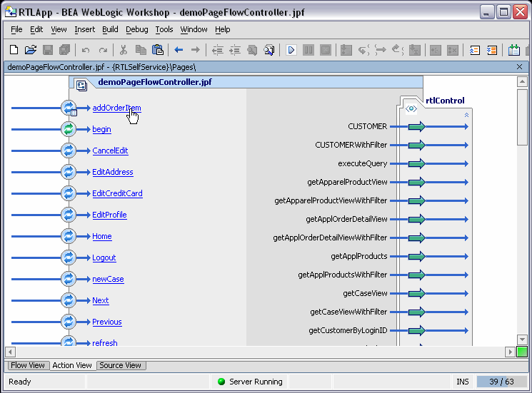This screenshot has height=393, width=532.
Task: Click the Forward arrow toolbar icon
Action: (x=196, y=50)
